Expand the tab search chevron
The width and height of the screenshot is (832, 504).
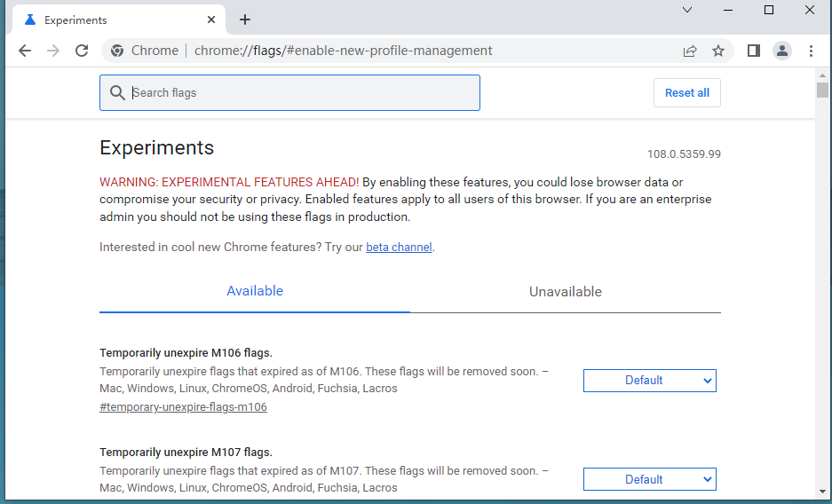pyautogui.click(x=687, y=10)
